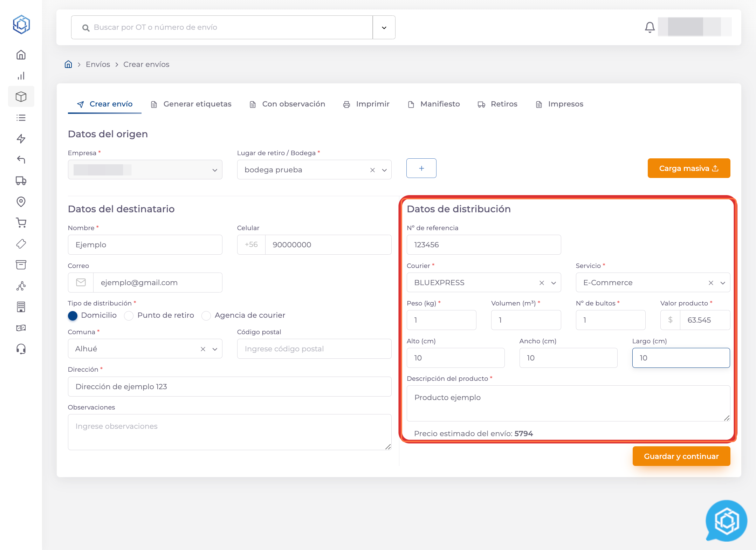Click the Carga masiva button
This screenshot has width=756, height=550.
click(x=688, y=169)
